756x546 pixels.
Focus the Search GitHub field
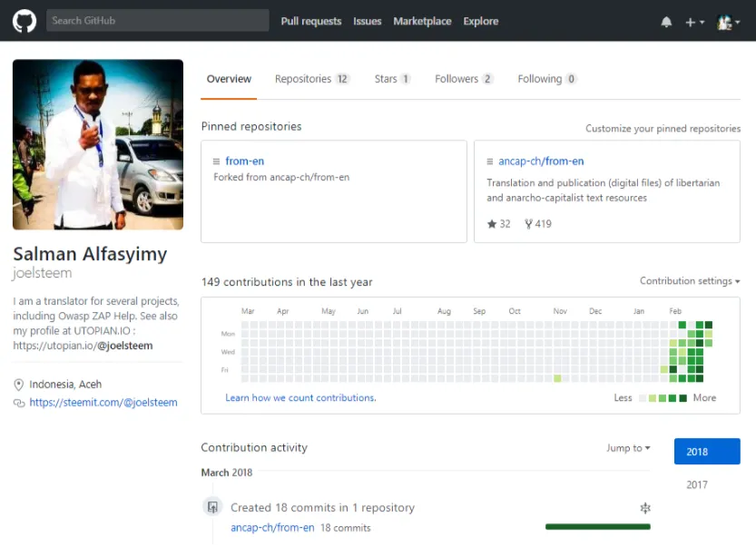click(158, 21)
